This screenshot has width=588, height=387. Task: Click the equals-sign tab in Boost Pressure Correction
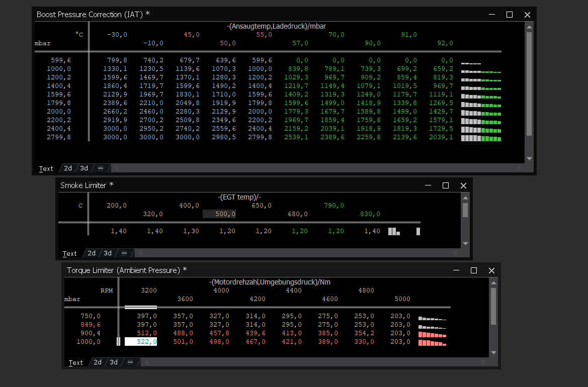pyautogui.click(x=101, y=168)
